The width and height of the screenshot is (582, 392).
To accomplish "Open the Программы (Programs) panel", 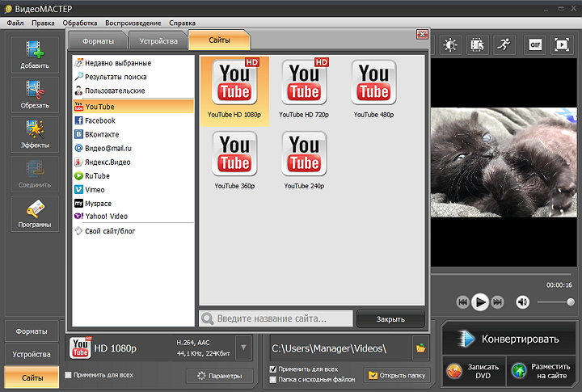I will [34, 213].
